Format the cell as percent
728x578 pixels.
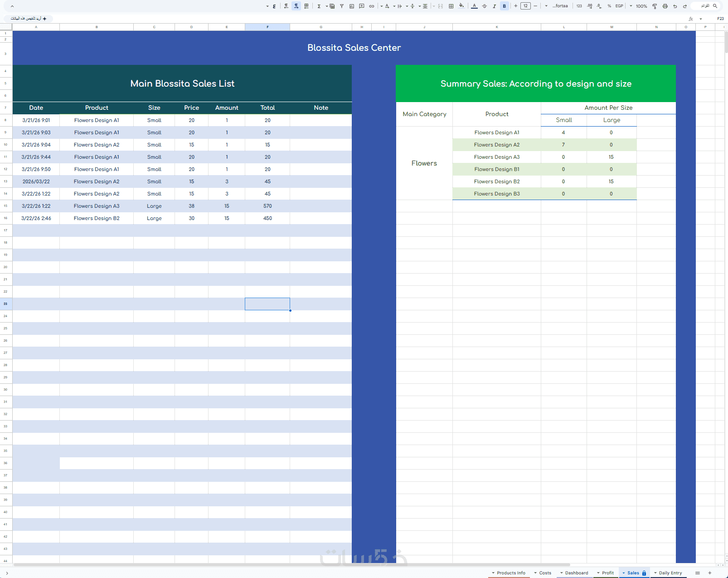[609, 6]
